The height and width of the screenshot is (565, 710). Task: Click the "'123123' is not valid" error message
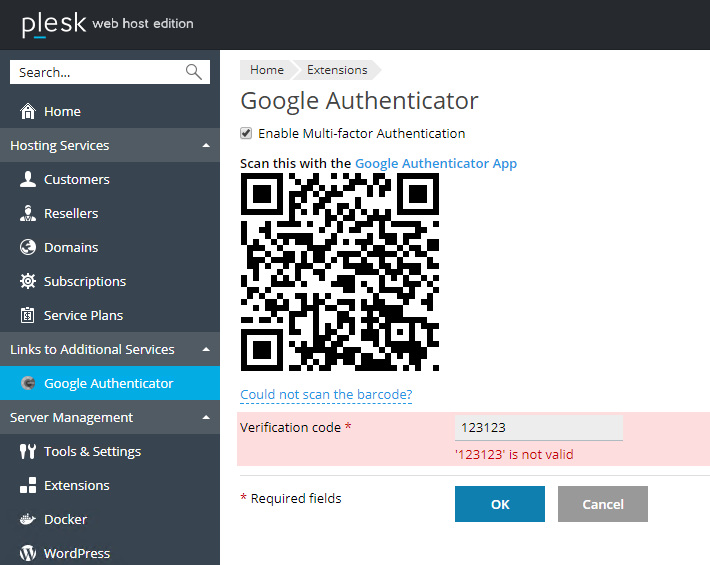point(514,454)
